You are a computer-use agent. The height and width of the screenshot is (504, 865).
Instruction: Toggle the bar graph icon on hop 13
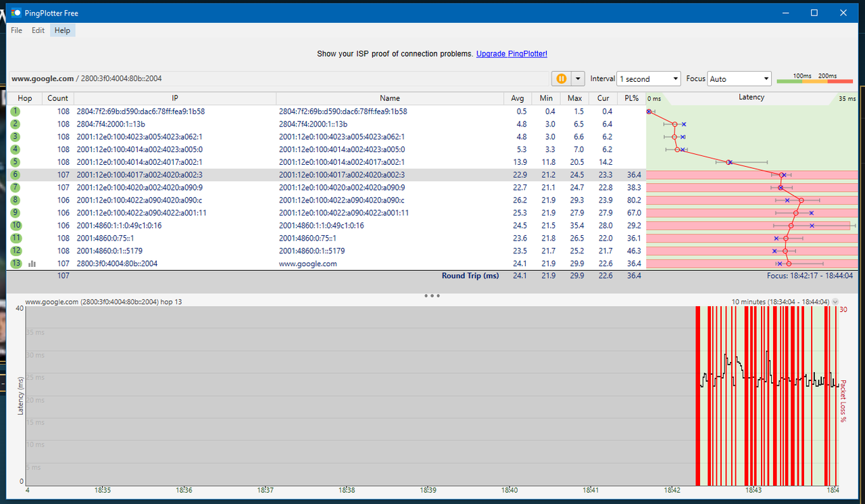pyautogui.click(x=32, y=264)
